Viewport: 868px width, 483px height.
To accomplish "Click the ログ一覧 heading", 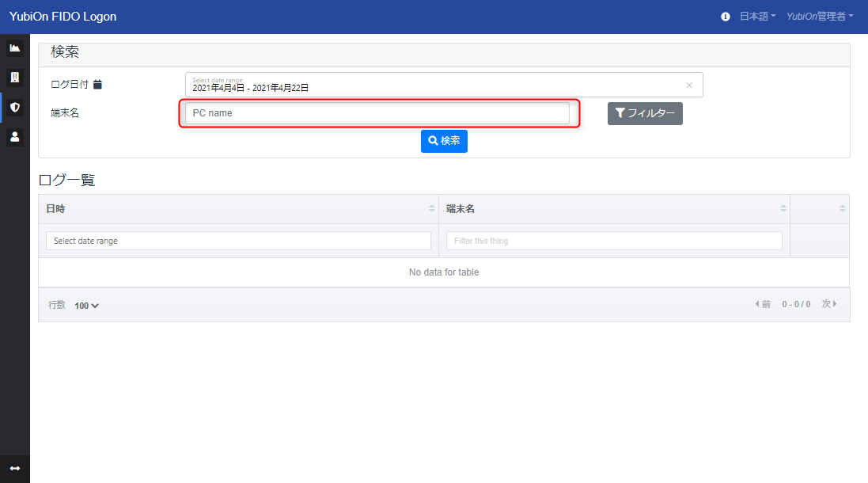I will pos(67,180).
